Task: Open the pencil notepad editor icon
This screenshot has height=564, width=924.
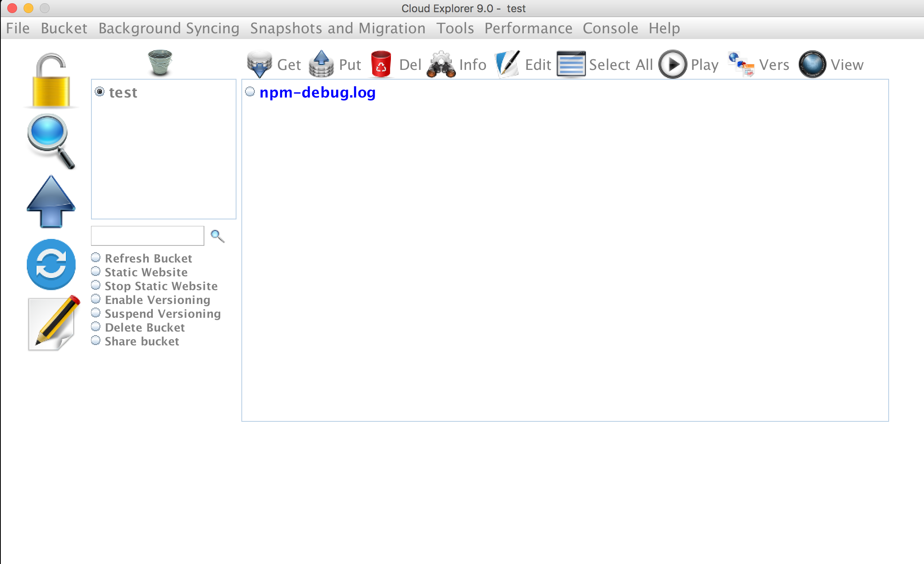Action: (x=53, y=323)
